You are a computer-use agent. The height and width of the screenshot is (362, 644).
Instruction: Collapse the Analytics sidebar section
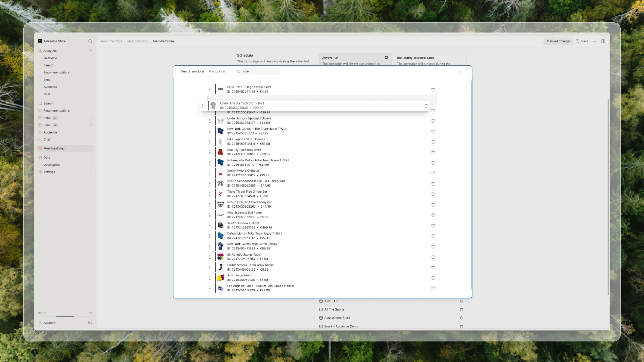click(91, 51)
